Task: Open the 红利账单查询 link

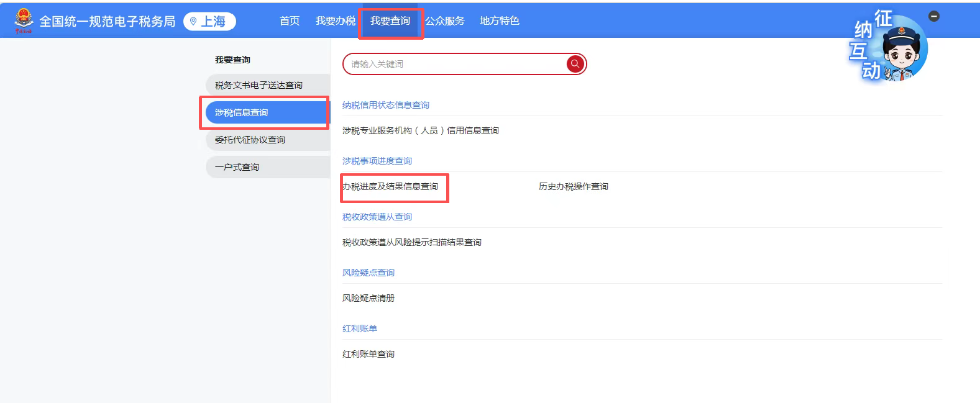Action: click(368, 354)
